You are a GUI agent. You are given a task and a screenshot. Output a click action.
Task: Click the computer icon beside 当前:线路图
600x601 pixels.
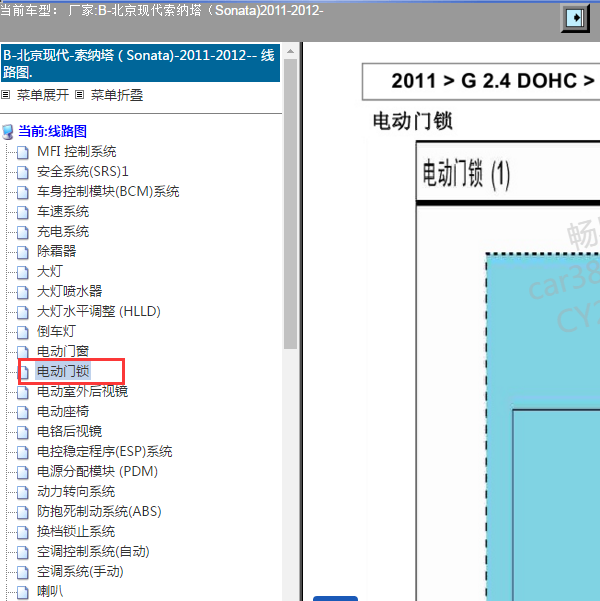tap(8, 132)
